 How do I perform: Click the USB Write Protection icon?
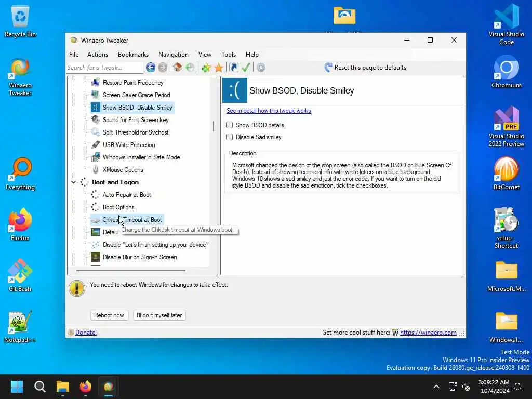pyautogui.click(x=96, y=145)
